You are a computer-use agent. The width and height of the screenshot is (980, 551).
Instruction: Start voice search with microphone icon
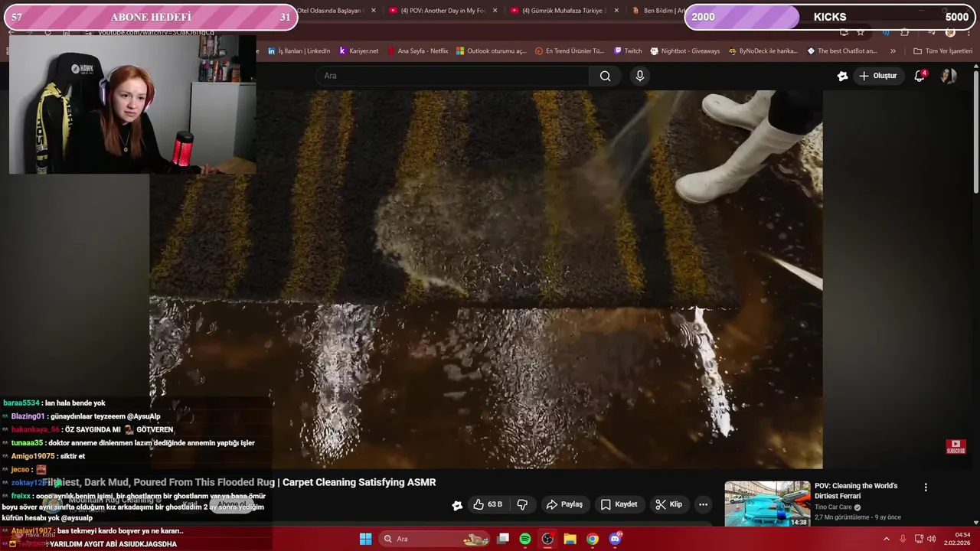(x=640, y=76)
